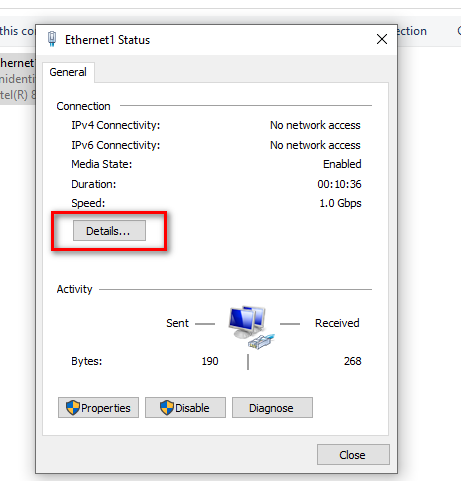Run Diagnose on the connection
This screenshot has height=481, width=461.
pyautogui.click(x=272, y=407)
